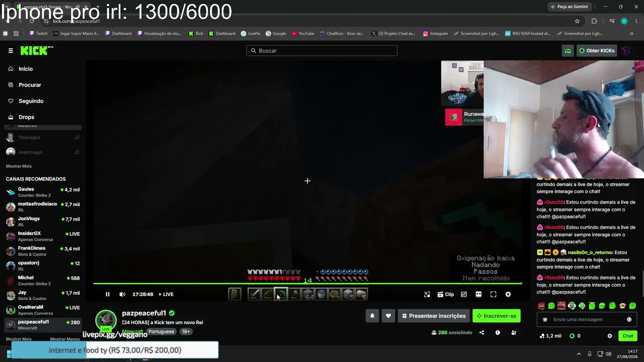Open the browser extensions puzzle icon
The height and width of the screenshot is (362, 644).
tap(594, 21)
